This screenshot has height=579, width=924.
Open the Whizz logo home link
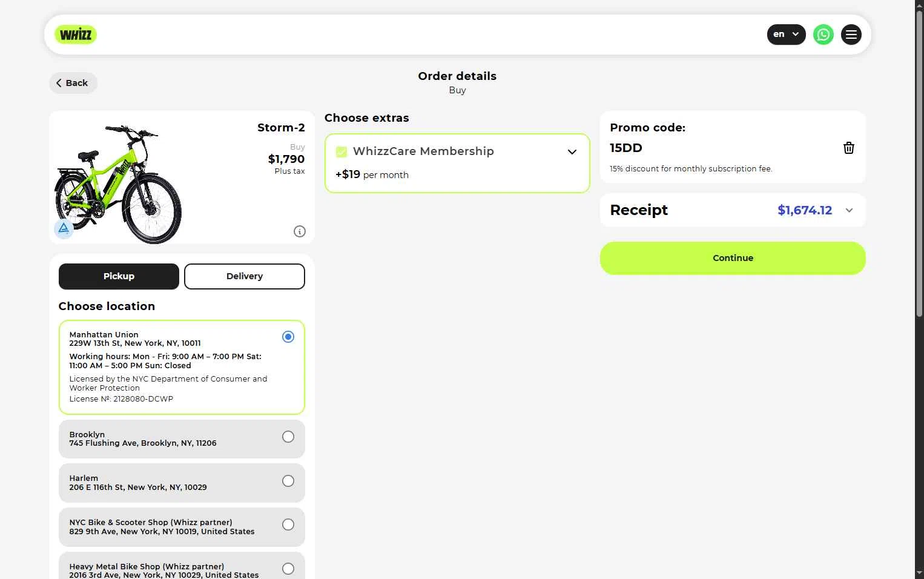point(76,35)
